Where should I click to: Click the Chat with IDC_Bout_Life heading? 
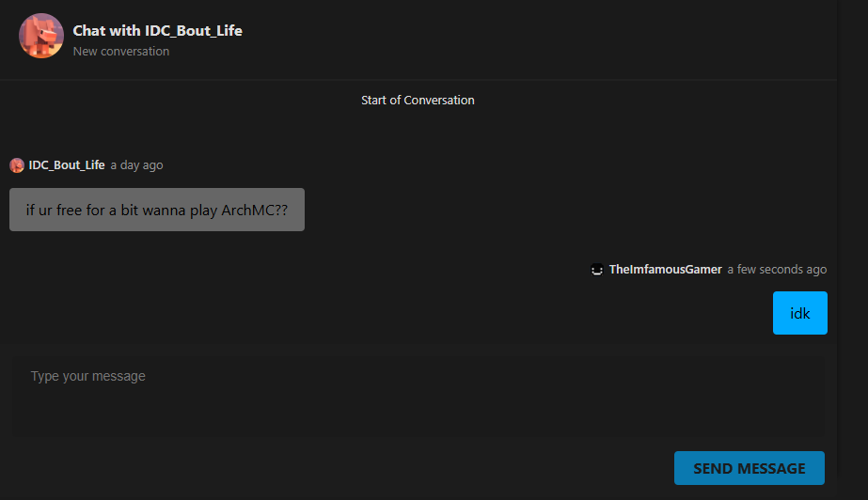(x=157, y=30)
